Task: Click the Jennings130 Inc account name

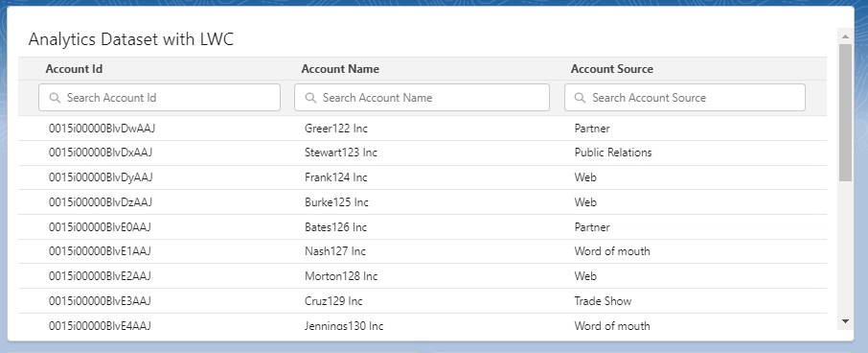Action: pyautogui.click(x=344, y=326)
